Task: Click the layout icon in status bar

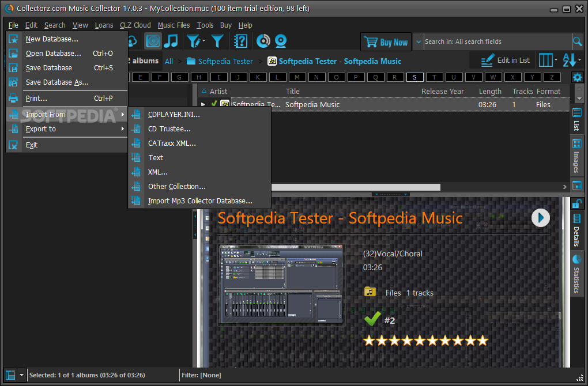Action: point(10,374)
